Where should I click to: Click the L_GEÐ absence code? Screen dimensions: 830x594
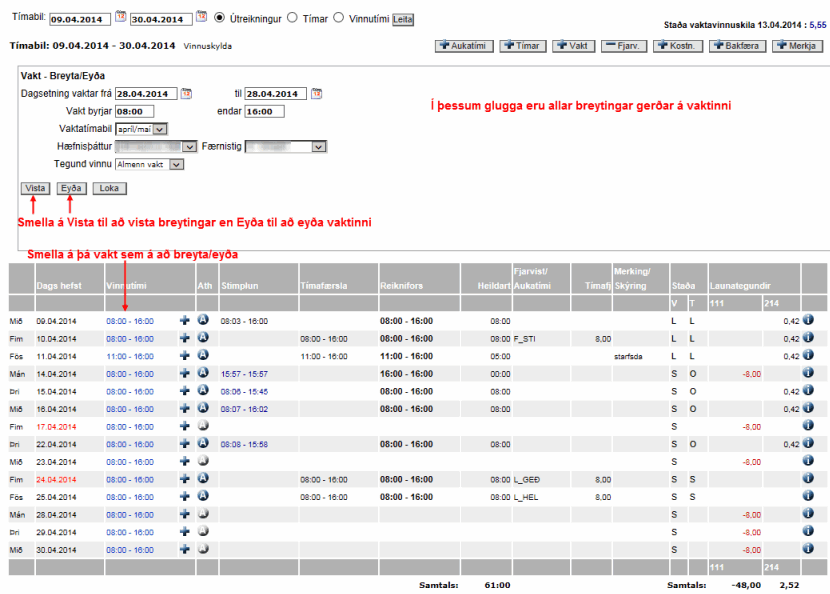click(x=527, y=480)
